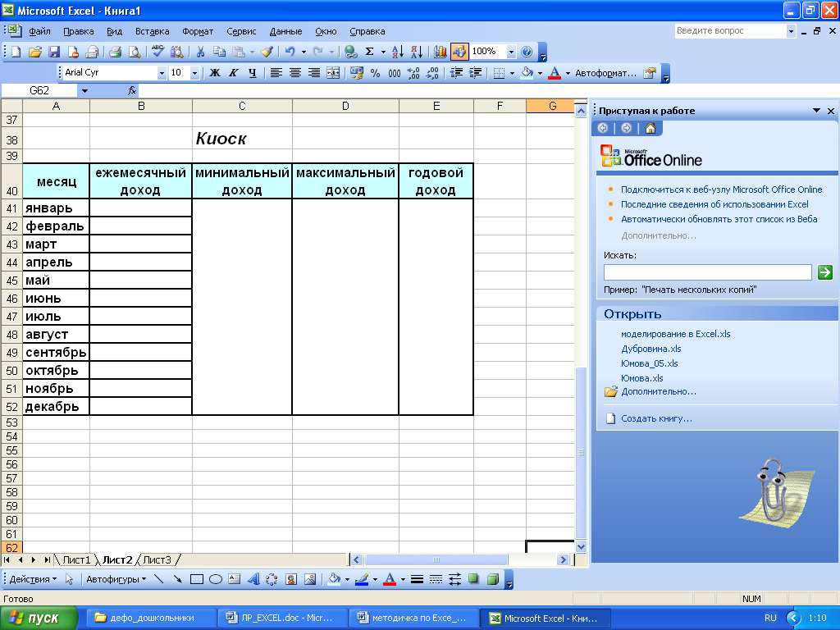Open the Вставка menu
840x630 pixels.
click(x=152, y=31)
